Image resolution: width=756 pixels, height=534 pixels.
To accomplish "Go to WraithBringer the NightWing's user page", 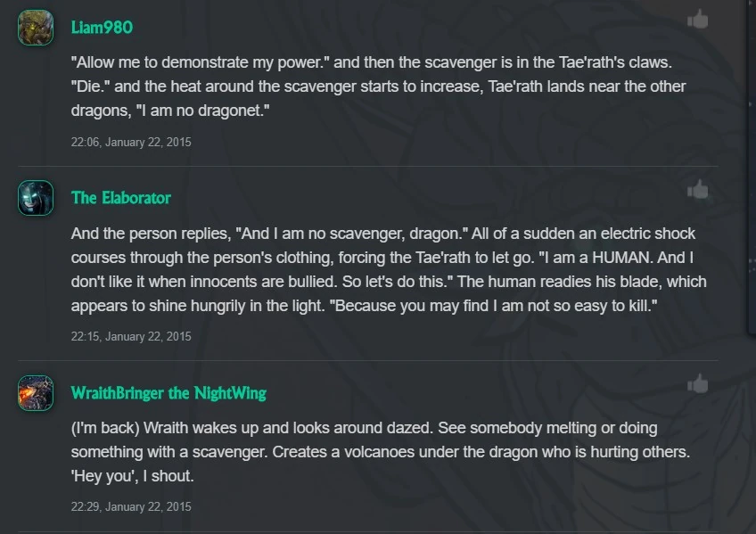I will pyautogui.click(x=168, y=392).
